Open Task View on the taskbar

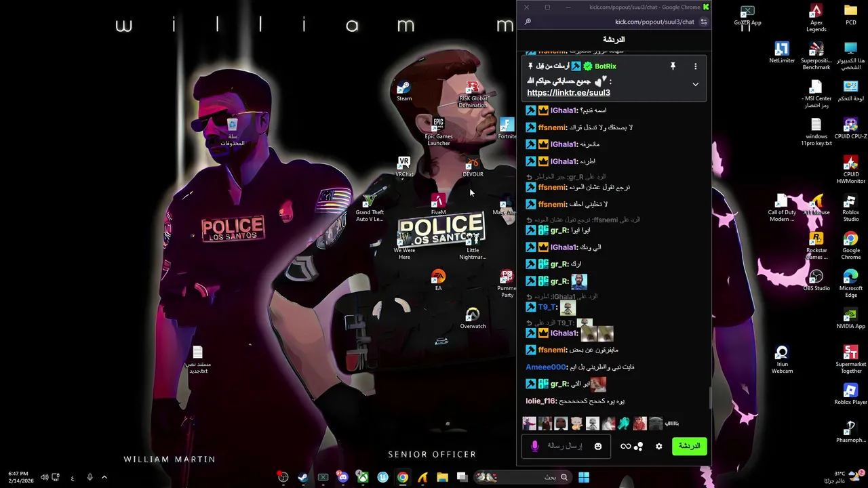462,478
